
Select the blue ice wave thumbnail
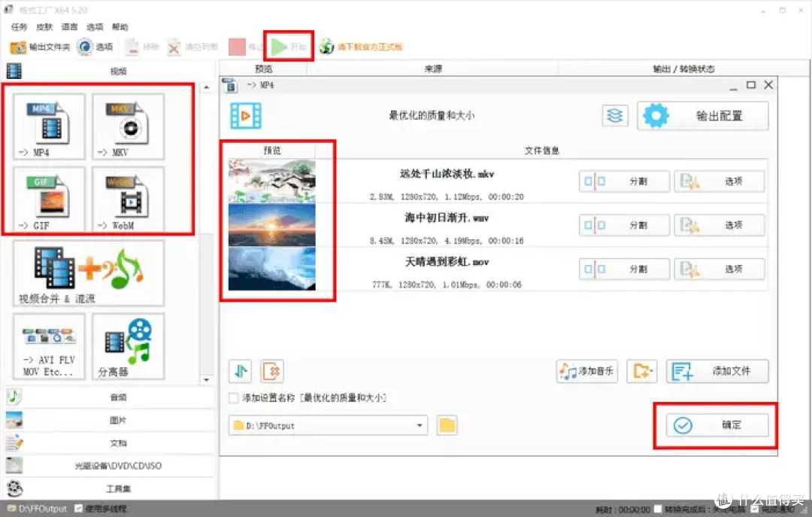(x=272, y=269)
